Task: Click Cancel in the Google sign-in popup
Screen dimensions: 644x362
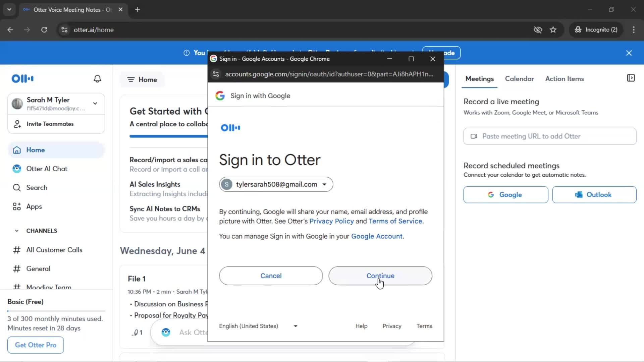Action: (271, 276)
